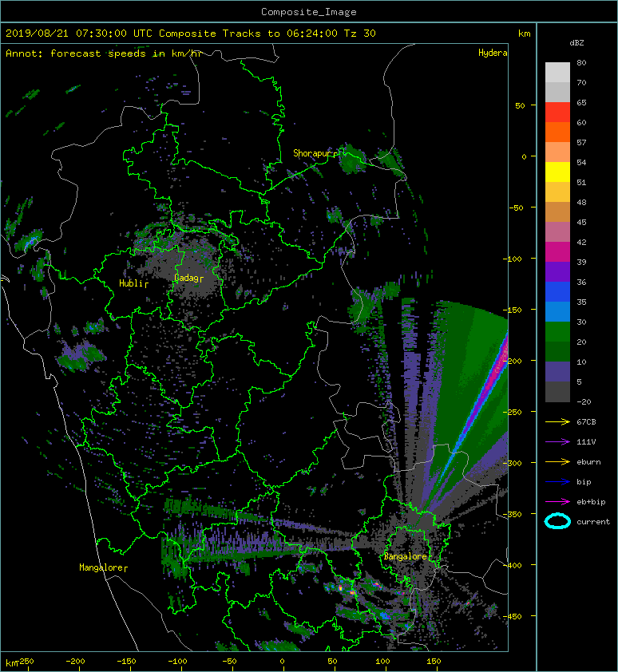Image resolution: width=618 pixels, height=672 pixels.
Task: Pick the light gray 70-80 dBZ band
Action: click(x=557, y=73)
